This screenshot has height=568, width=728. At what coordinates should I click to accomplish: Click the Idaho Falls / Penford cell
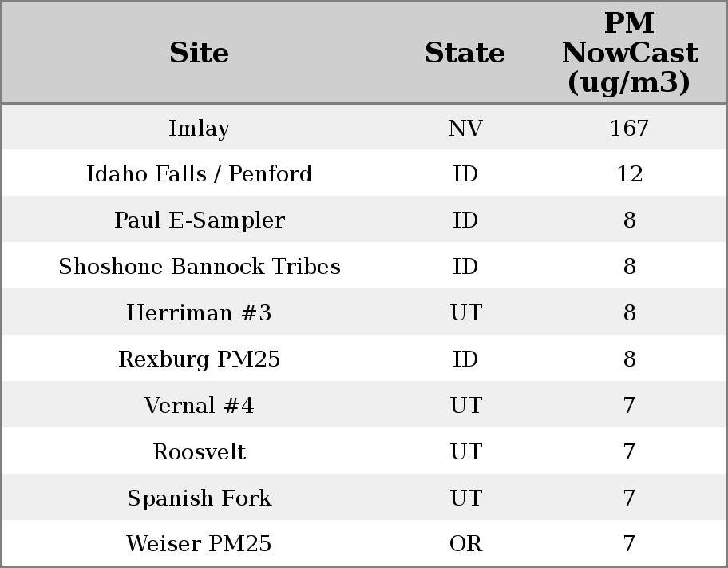point(199,174)
